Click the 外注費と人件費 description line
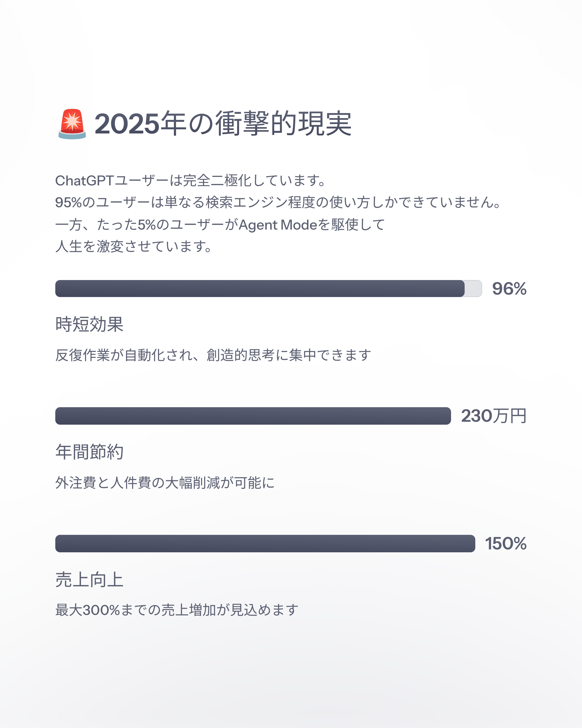Image resolution: width=582 pixels, height=728 pixels. pyautogui.click(x=165, y=482)
